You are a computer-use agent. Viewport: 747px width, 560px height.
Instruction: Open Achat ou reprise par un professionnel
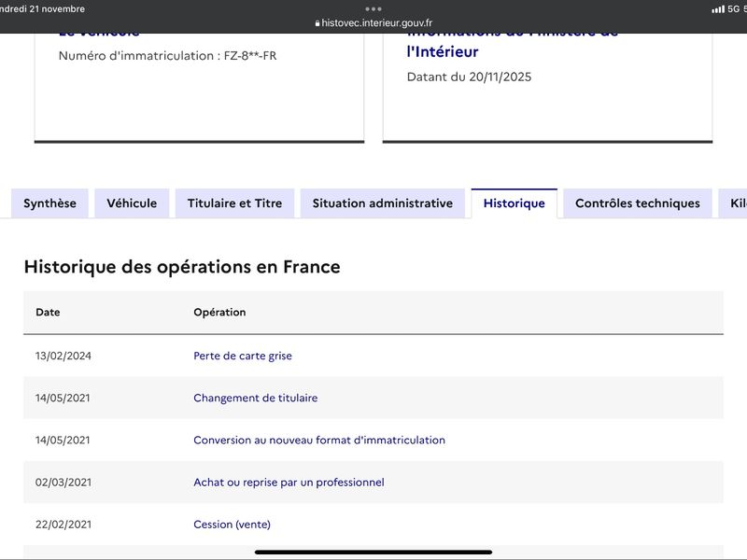tap(289, 483)
